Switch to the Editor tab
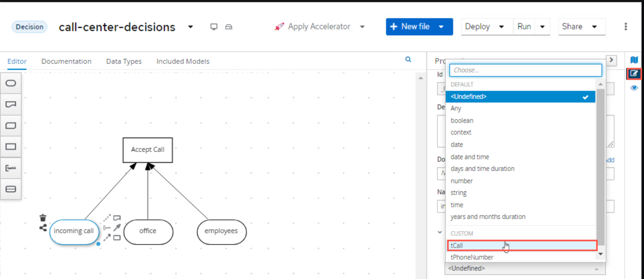This screenshot has height=279, width=644. tap(17, 61)
